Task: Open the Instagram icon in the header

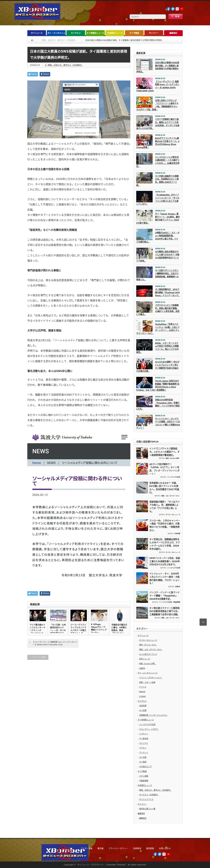Action: (x=177, y=9)
